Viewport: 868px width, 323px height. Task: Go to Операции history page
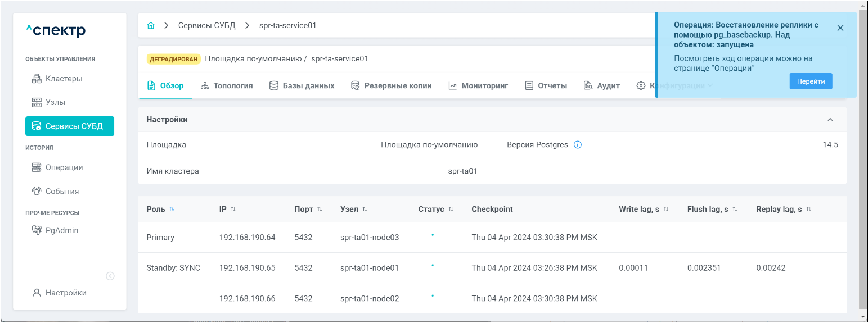click(x=64, y=167)
